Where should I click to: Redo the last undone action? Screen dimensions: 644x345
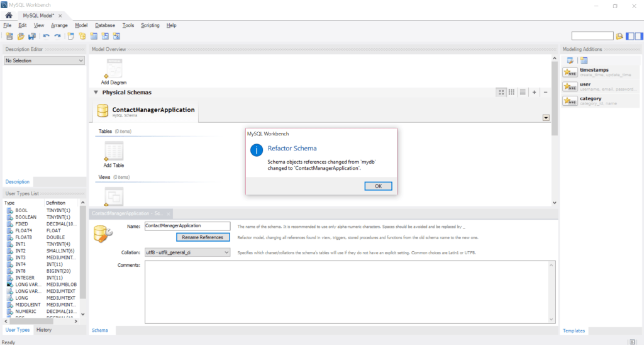(x=57, y=36)
